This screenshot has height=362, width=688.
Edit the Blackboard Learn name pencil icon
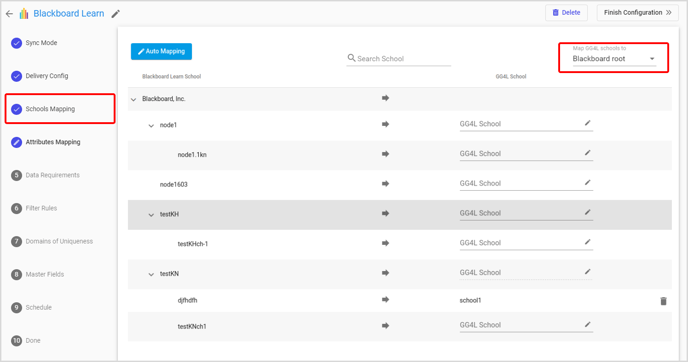click(x=115, y=14)
